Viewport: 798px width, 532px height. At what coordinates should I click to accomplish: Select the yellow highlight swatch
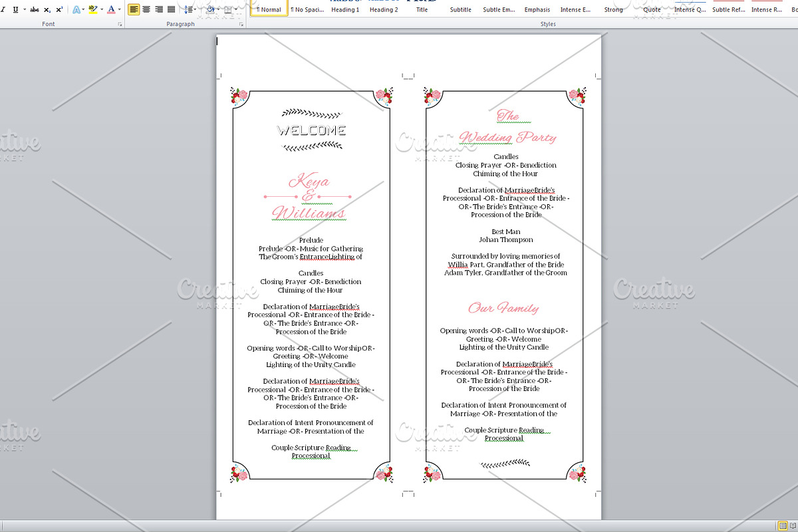(93, 12)
